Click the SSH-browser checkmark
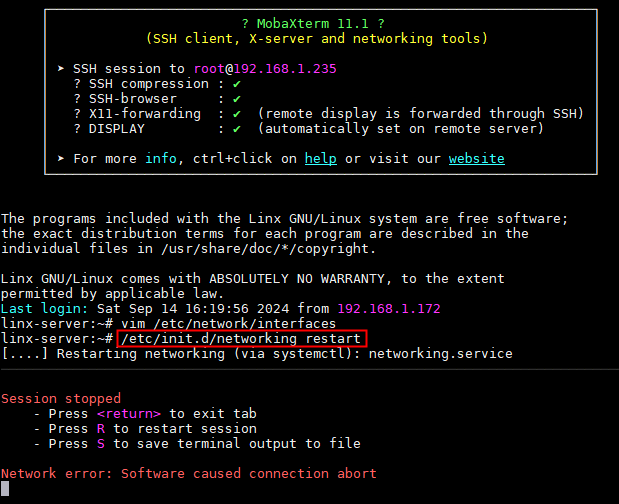The image size is (619, 504). point(236,99)
